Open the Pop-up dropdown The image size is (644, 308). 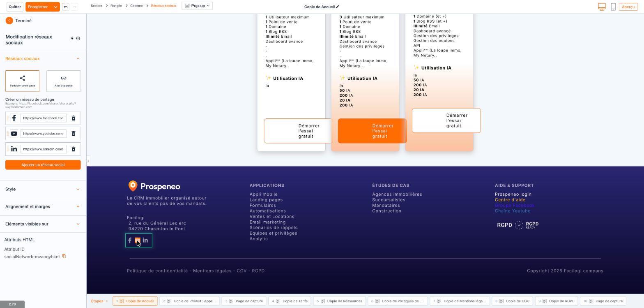(x=197, y=6)
